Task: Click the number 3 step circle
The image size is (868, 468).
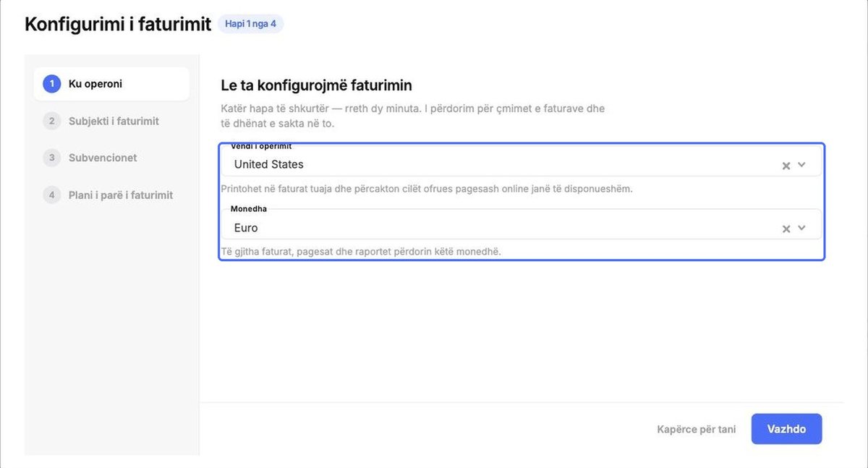Action: [x=51, y=158]
